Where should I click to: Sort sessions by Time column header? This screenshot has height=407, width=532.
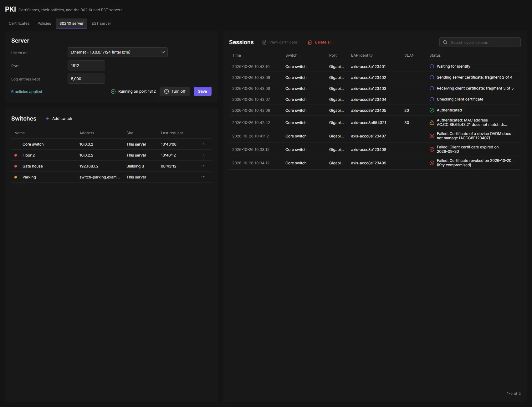[237, 55]
